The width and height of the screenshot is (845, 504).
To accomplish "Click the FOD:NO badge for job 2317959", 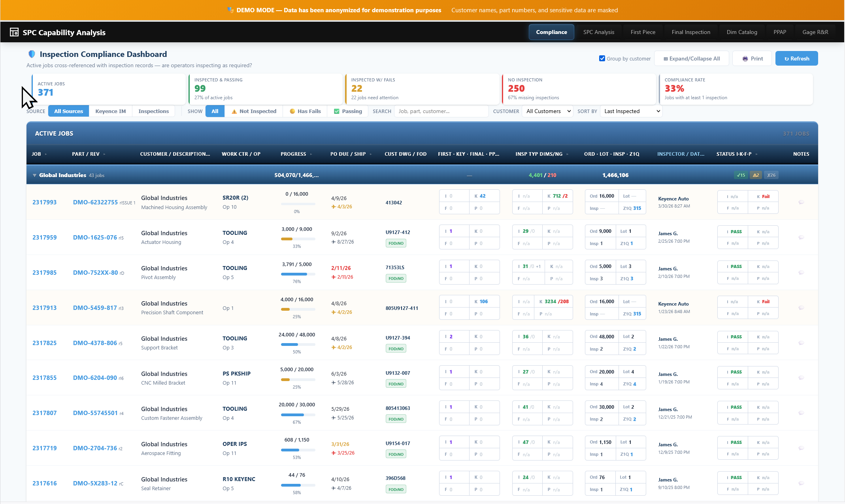I will tap(396, 244).
